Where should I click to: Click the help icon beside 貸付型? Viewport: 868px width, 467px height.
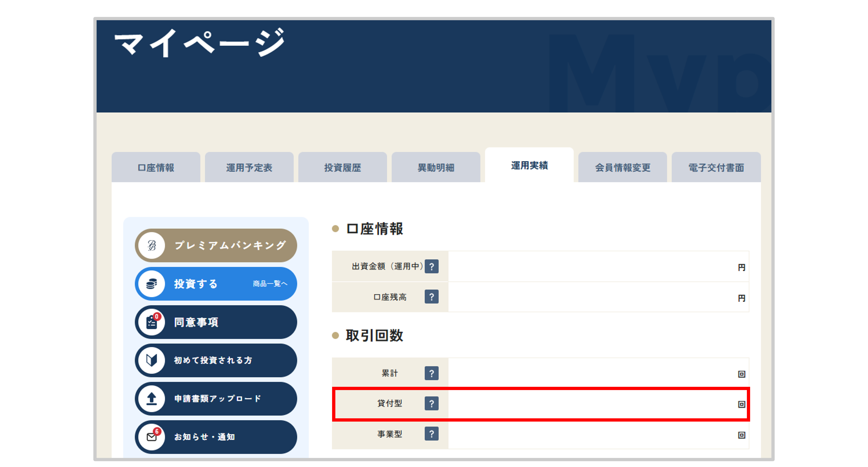pos(431,403)
